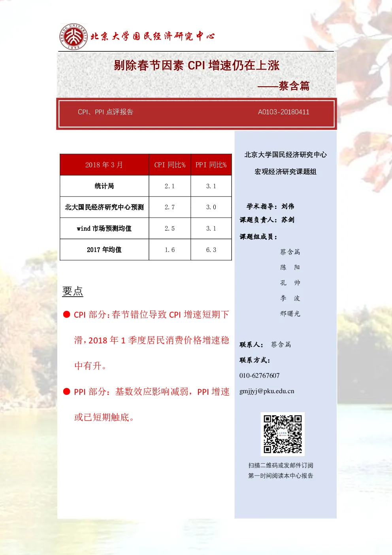Viewport: 392px width, 555px height.
Task: Click the phone number 010-62767607
Action: point(259,376)
